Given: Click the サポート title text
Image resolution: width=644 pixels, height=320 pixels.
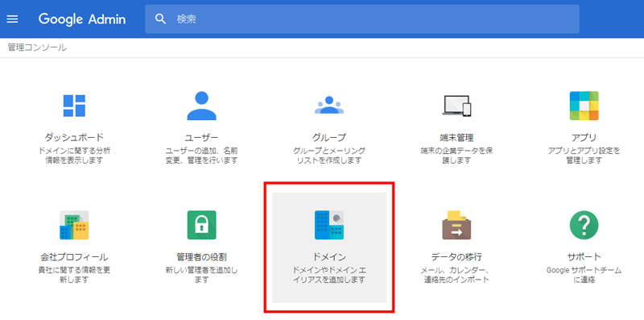Looking at the screenshot, I should click(x=584, y=257).
